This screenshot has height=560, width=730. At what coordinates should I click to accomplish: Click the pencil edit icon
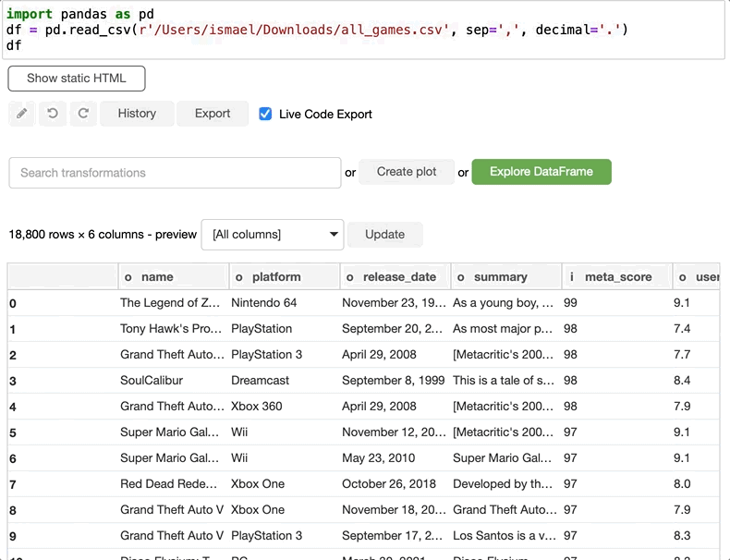pos(22,114)
